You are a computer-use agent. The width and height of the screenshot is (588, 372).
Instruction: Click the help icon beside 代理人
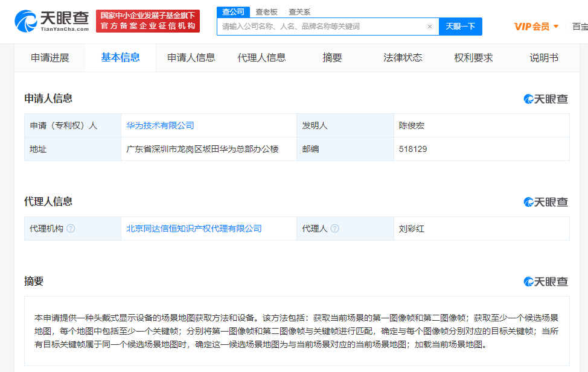[334, 228]
